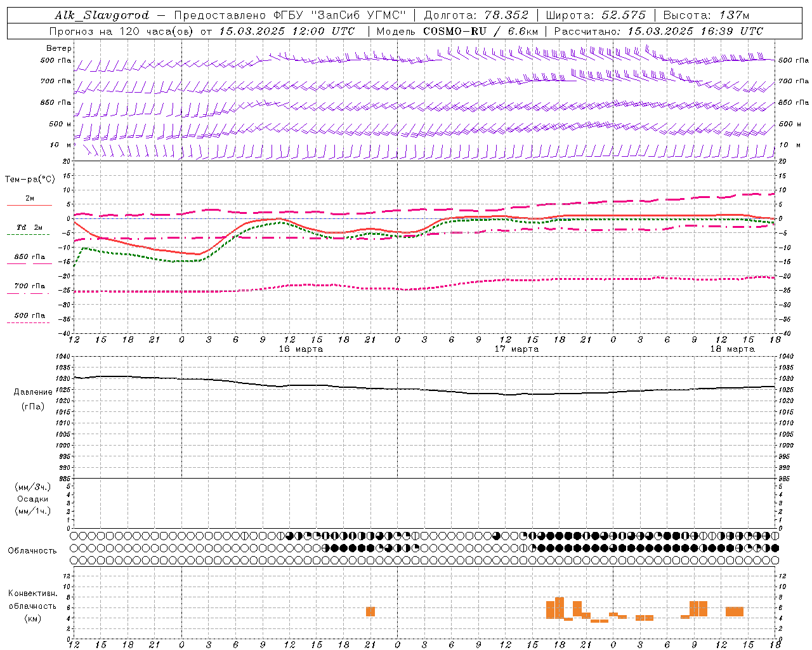Select forecast start '15.03.2025 12:00 UTC'
Screen dimensions: 812x650
pos(287,31)
